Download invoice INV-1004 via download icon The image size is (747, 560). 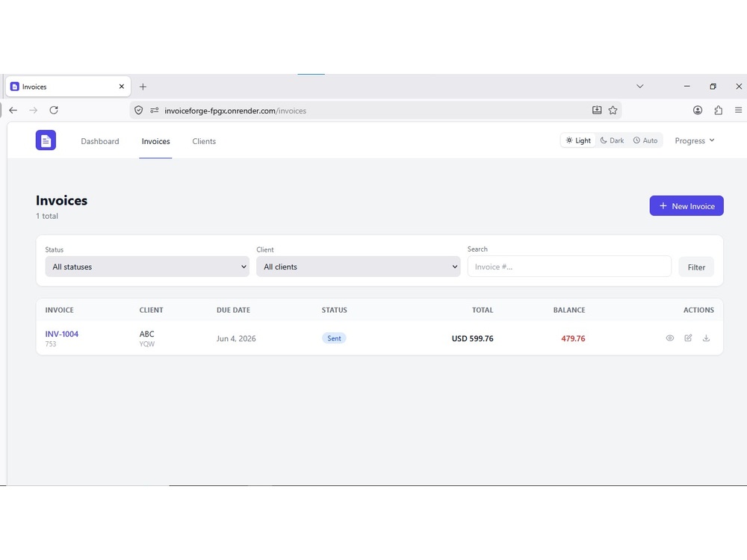pyautogui.click(x=706, y=338)
